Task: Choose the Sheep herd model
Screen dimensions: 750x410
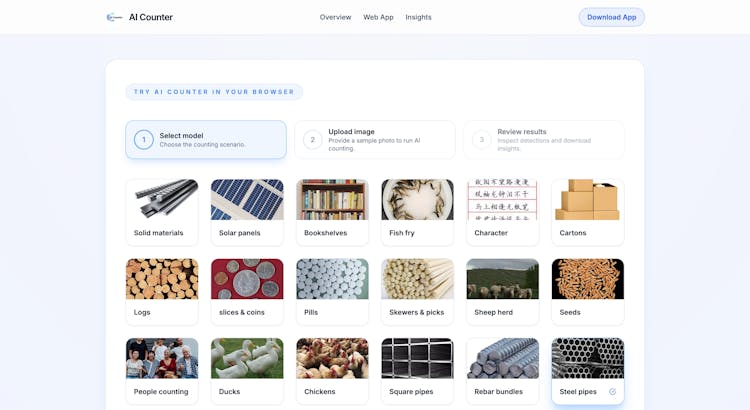Action: 502,291
